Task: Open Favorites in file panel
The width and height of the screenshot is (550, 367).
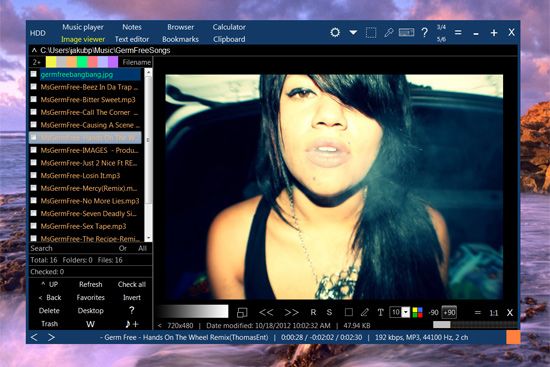Action: tap(90, 298)
